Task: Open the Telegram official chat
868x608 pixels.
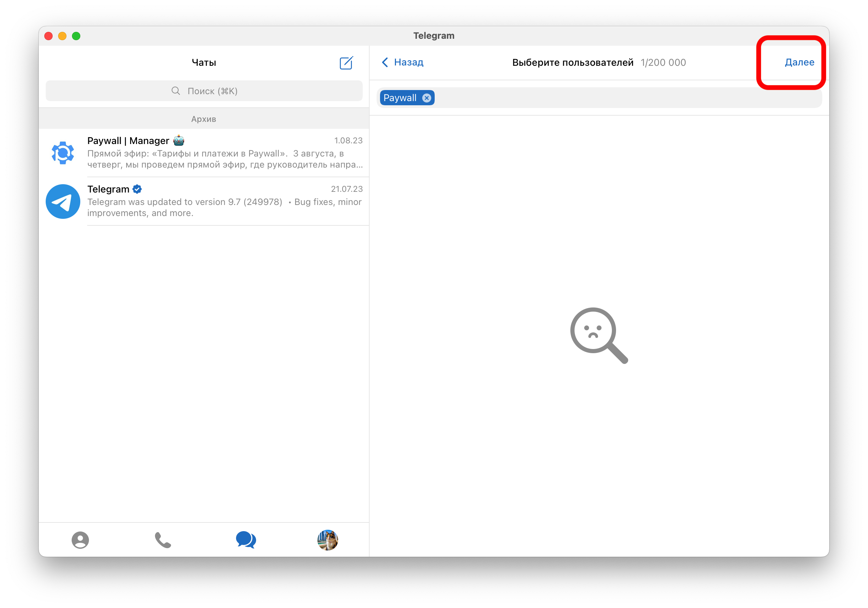Action: [x=225, y=201]
